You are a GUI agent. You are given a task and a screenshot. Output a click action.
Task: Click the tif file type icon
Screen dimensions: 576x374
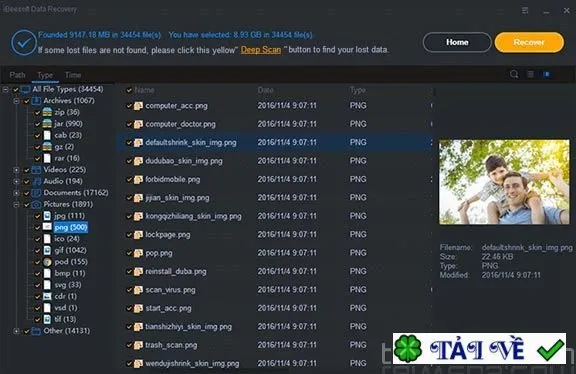(47, 319)
